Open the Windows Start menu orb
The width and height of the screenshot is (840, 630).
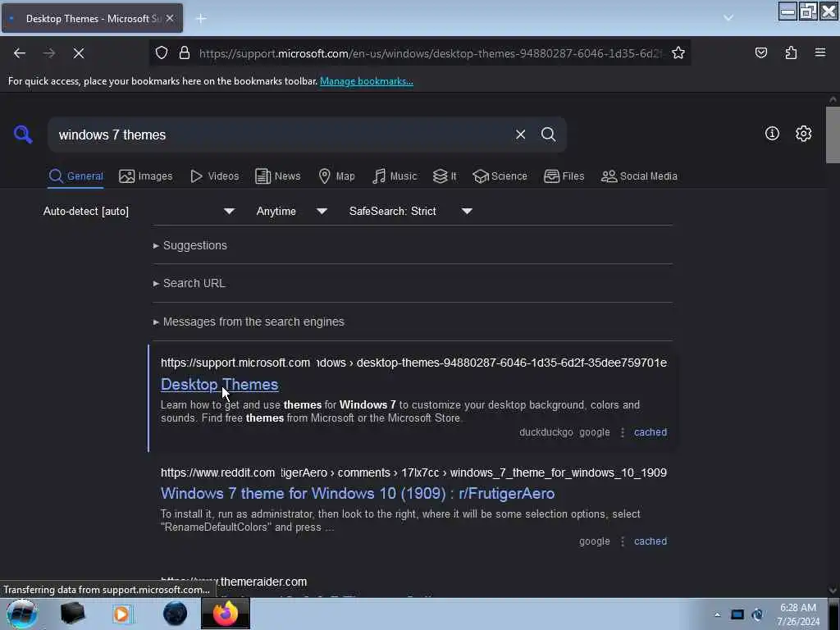pos(21,614)
